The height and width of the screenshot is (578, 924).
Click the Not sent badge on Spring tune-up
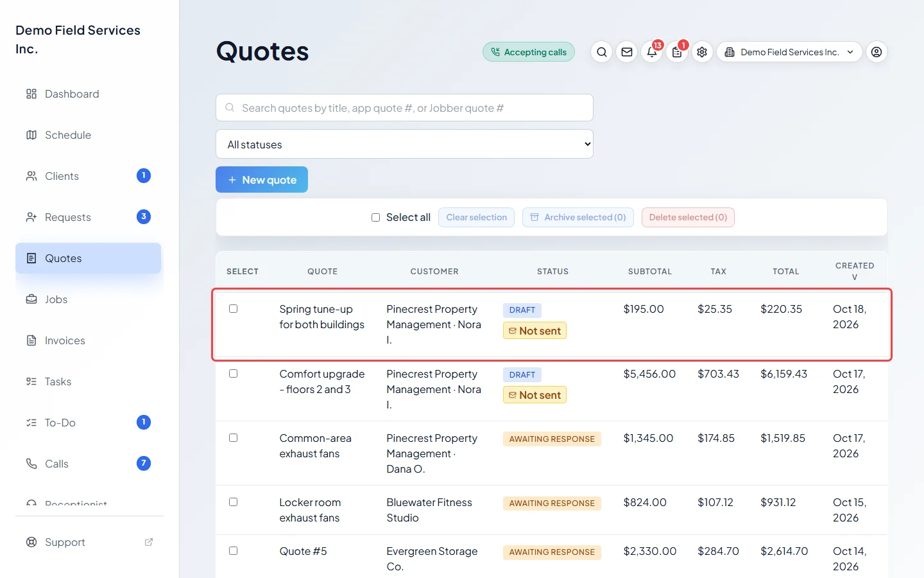[535, 331]
